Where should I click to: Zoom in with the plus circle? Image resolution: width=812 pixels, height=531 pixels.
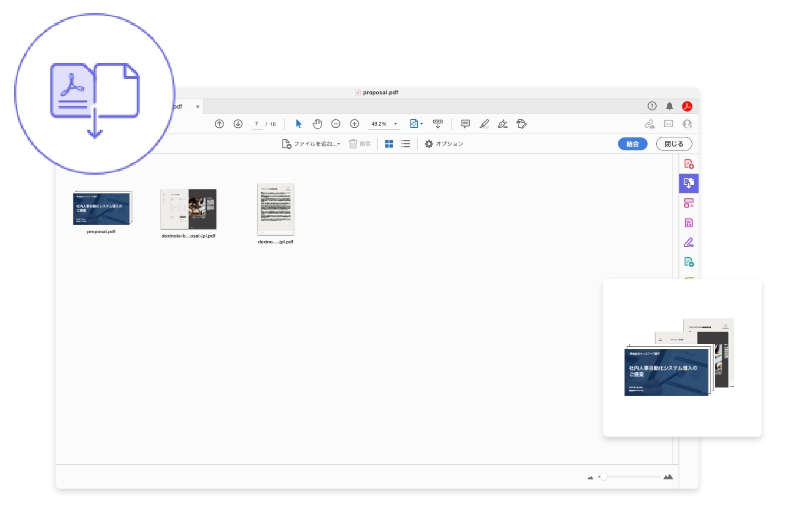pos(355,124)
